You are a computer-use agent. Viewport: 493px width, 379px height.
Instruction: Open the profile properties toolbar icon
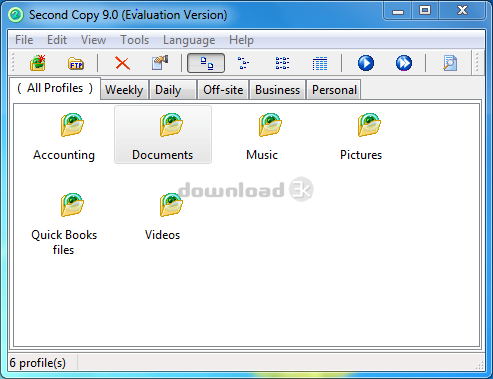160,63
